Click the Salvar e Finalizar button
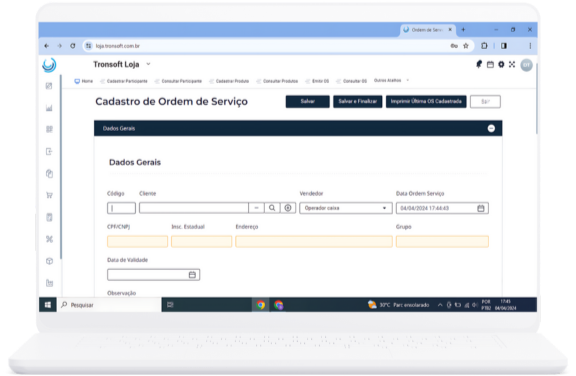The image size is (576, 376). click(x=357, y=101)
